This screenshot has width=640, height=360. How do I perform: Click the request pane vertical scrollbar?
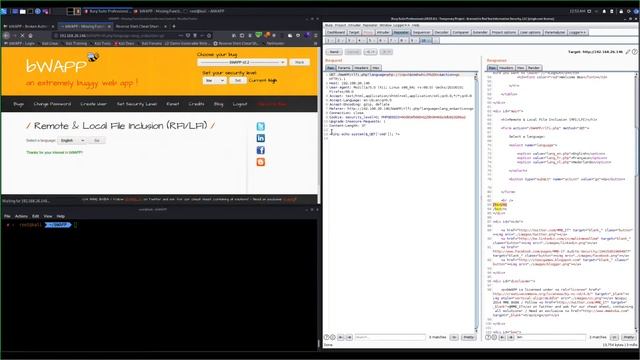476,202
